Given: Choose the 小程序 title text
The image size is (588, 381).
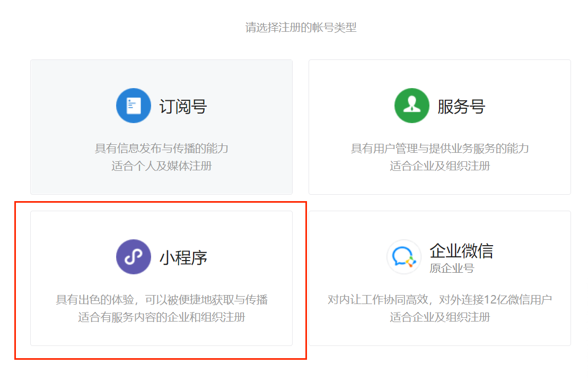Looking at the screenshot, I should click(183, 257).
